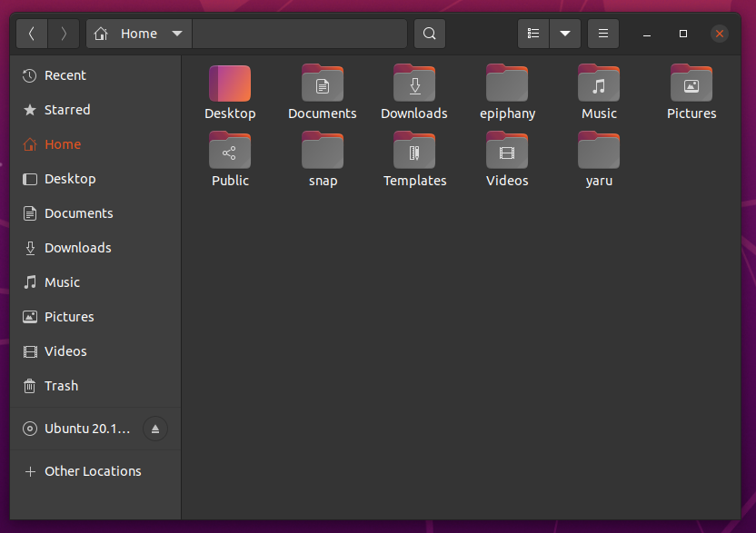This screenshot has height=533, width=756.
Task: Go to Downloads in the sidebar
Action: [95, 248]
